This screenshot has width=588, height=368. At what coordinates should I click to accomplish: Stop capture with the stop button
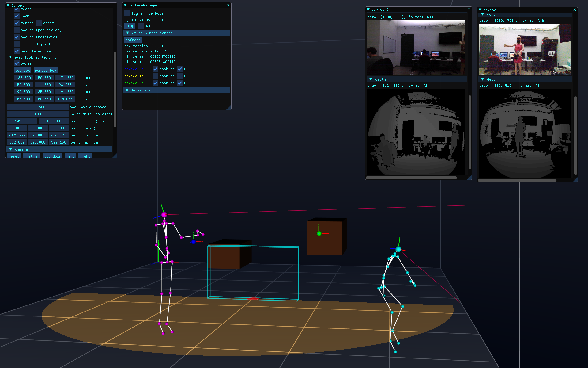tap(130, 26)
